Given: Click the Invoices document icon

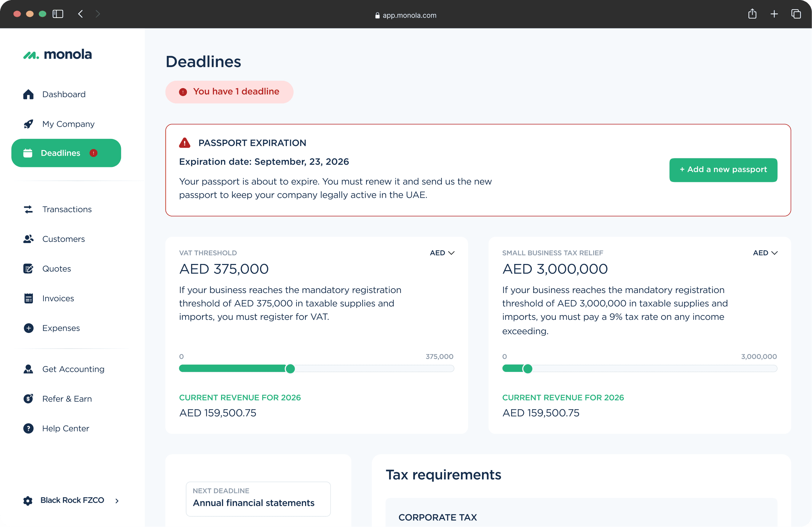Looking at the screenshot, I should tap(28, 298).
